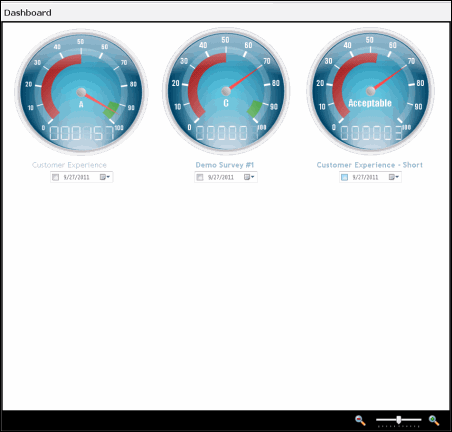Click the zoom slider handle

tap(398, 420)
